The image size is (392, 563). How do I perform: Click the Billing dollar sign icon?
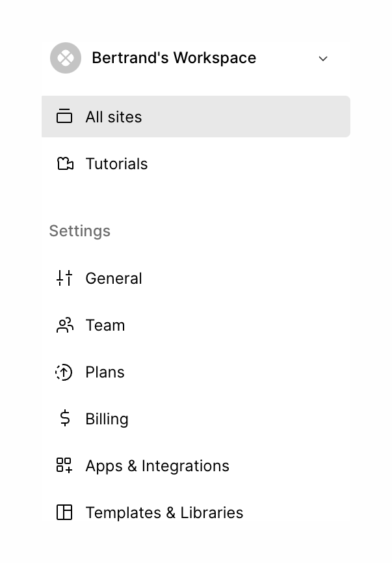pos(64,419)
